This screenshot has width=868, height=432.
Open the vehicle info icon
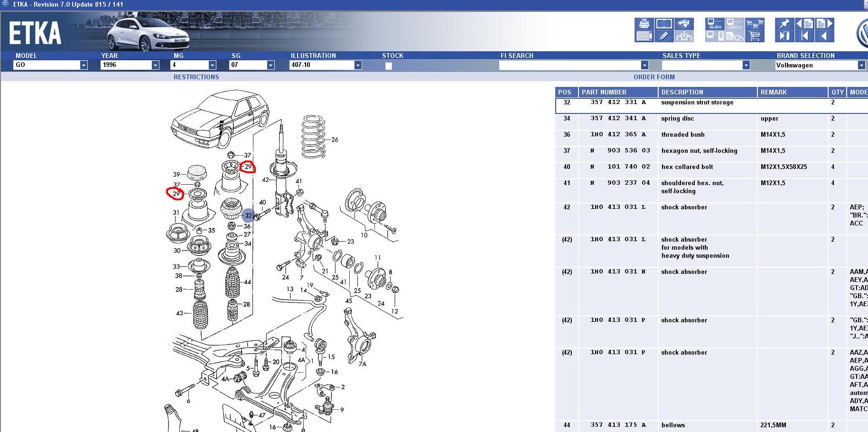click(684, 36)
